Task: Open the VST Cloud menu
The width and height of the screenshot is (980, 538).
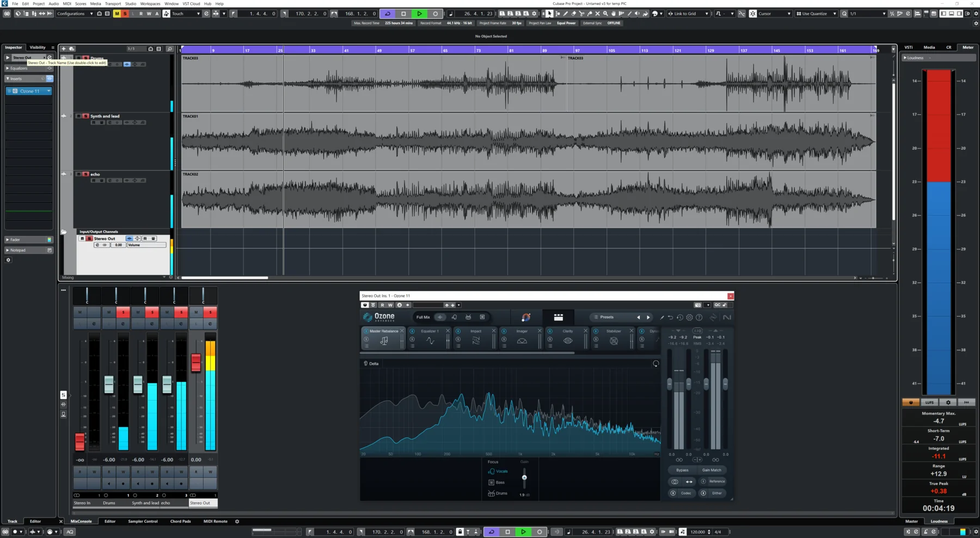Action: click(x=191, y=3)
